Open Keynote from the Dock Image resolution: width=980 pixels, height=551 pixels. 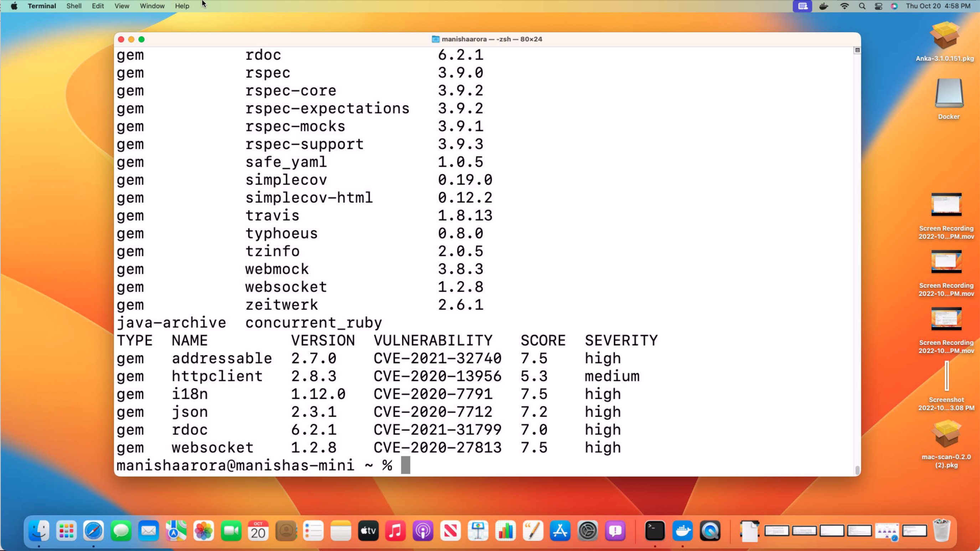tap(478, 531)
